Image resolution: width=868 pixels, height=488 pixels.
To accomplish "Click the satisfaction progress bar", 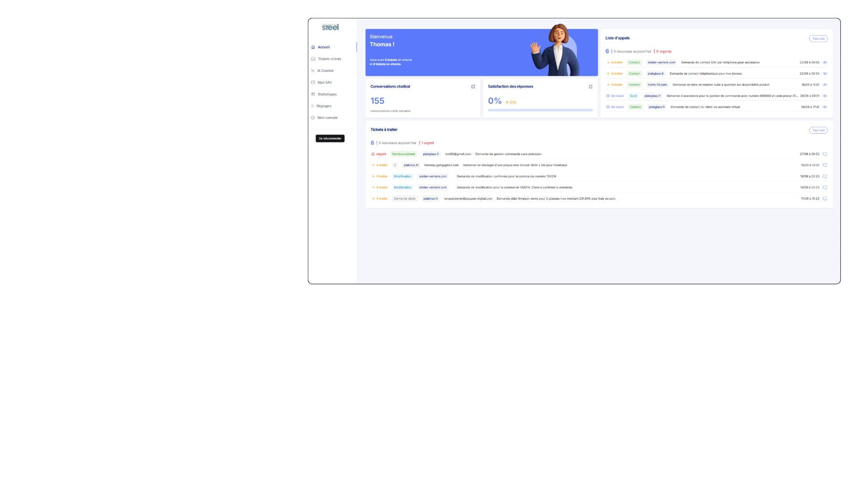I will pos(540,110).
